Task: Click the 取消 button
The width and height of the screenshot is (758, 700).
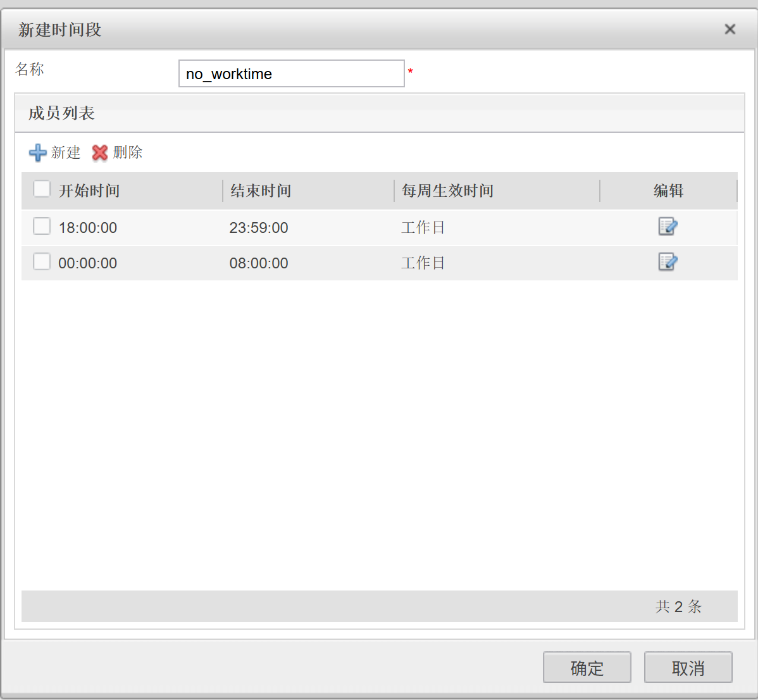Action: (x=688, y=668)
